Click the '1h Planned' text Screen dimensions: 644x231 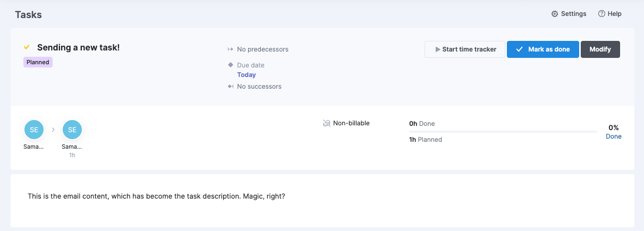426,140
